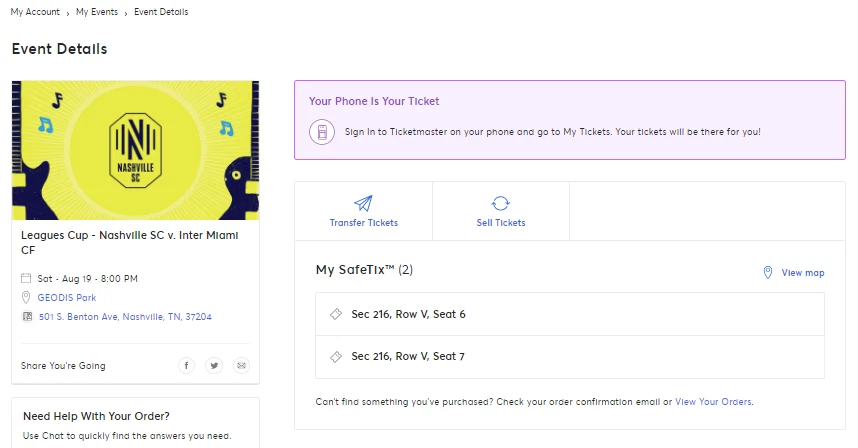The width and height of the screenshot is (858, 448).
Task: Click the Sell Tickets circular arrows icon
Action: (x=501, y=204)
